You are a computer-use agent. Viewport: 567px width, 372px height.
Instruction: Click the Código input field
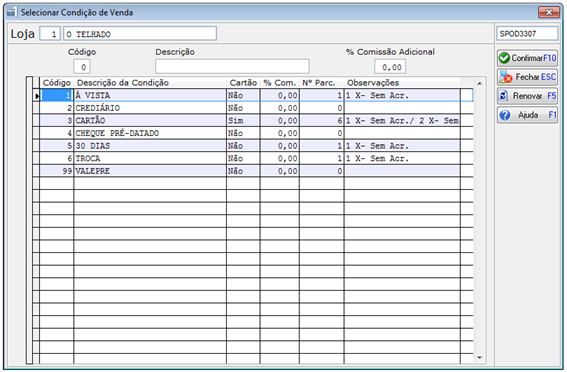tap(82, 67)
